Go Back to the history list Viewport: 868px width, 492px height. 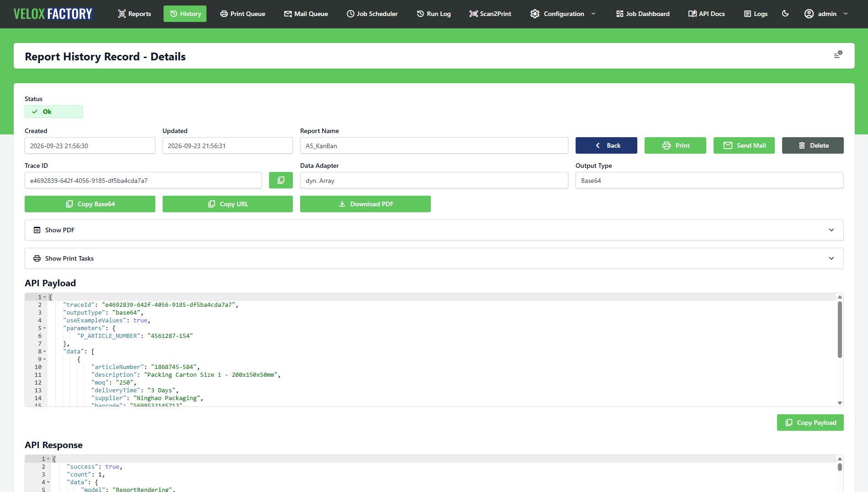point(606,145)
